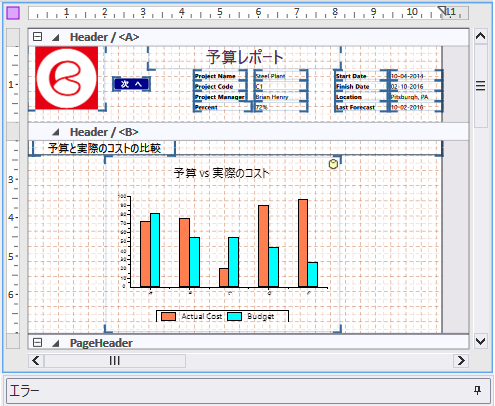Click the purple report selector square

[x=13, y=13]
